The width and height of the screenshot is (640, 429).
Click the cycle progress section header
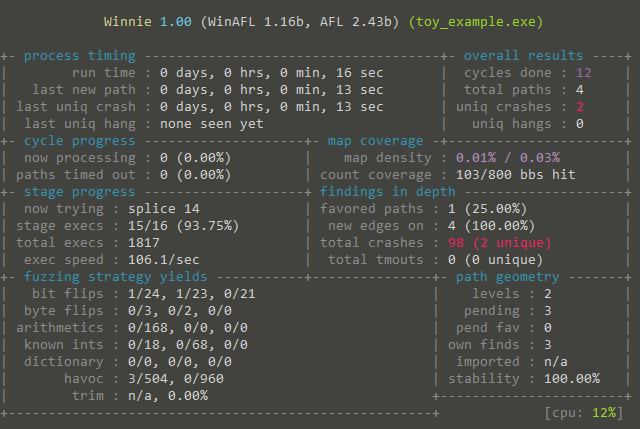point(80,141)
